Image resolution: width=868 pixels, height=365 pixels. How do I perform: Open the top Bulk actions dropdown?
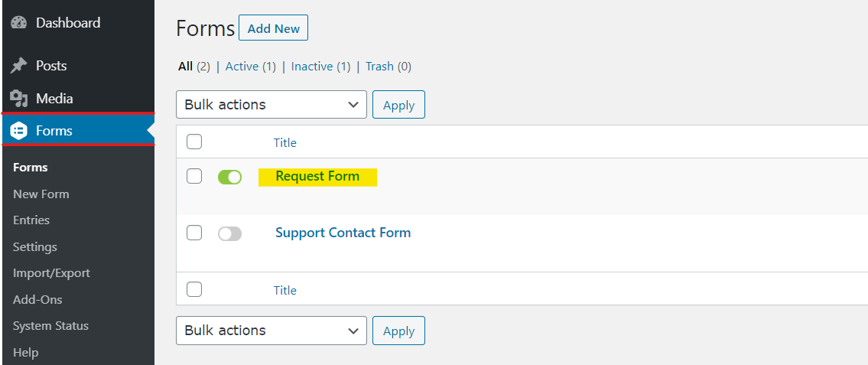(x=271, y=105)
